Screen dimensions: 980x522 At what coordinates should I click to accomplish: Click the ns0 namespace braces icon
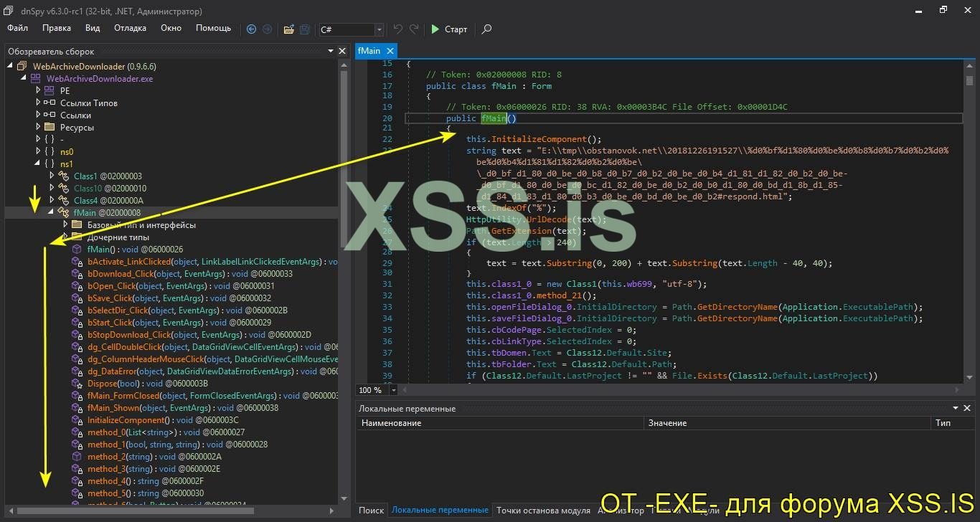pyautogui.click(x=49, y=152)
